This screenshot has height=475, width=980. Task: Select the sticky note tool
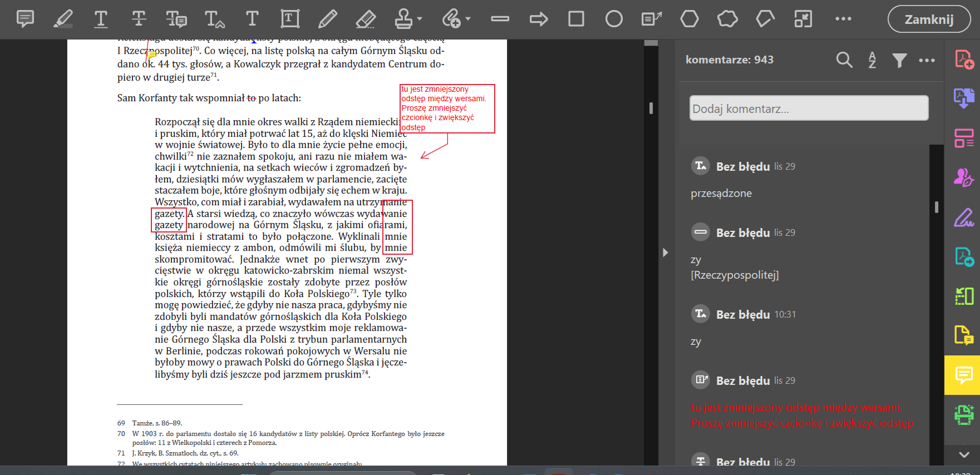point(25,19)
